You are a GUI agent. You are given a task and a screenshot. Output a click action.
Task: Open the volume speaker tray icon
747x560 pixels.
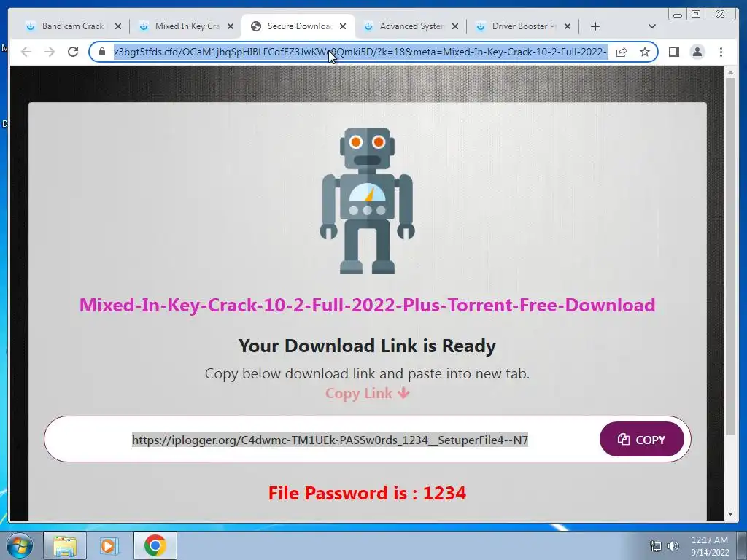[x=673, y=546]
